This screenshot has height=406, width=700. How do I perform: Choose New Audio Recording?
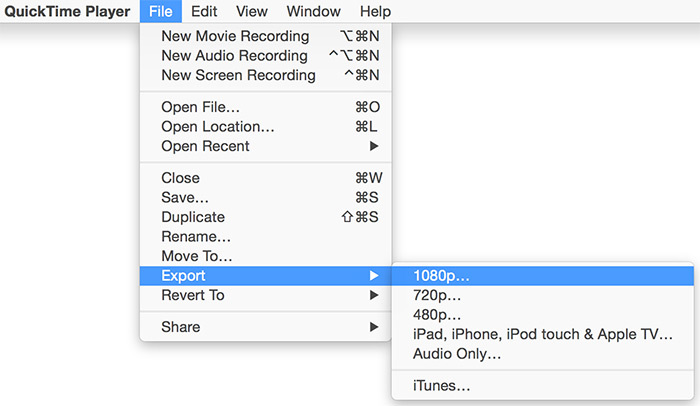tap(266, 55)
